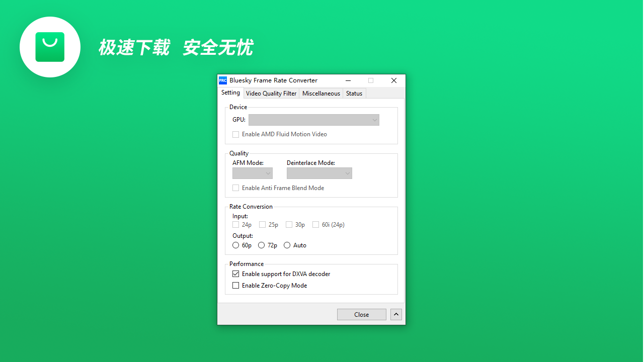Click the Bluesky Frame Rate Converter title text
This screenshot has height=362, width=644.
click(x=274, y=80)
